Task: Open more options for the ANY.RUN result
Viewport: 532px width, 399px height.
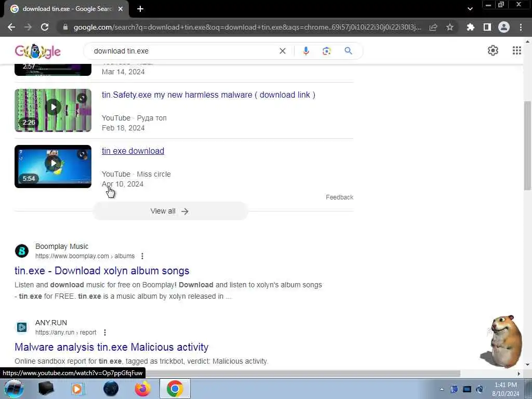Action: click(105, 332)
